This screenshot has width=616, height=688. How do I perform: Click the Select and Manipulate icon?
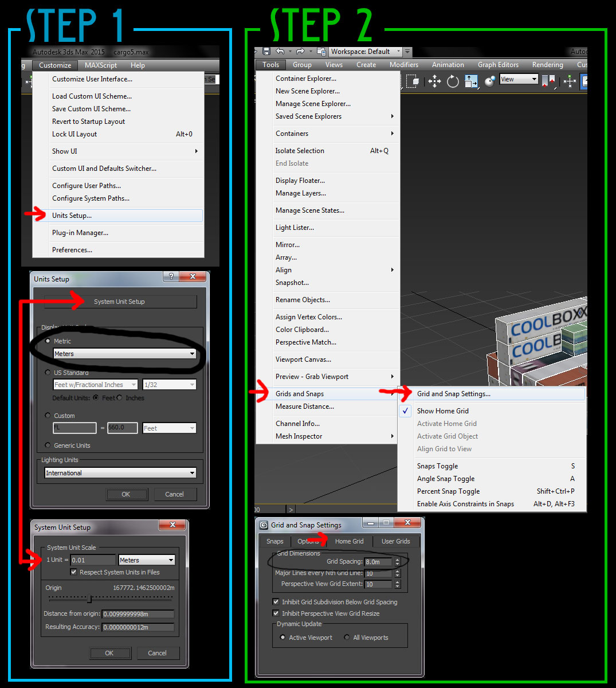click(570, 81)
